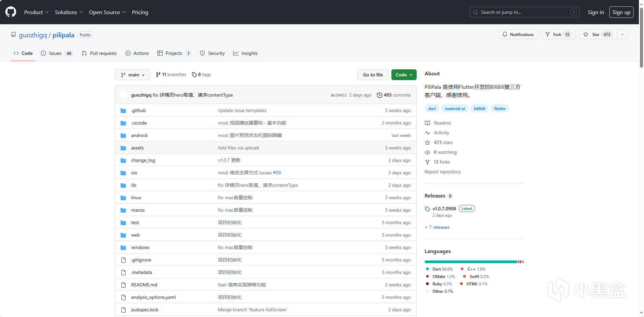Click the Activity pulse icon
The height and width of the screenshot is (317, 644).
(x=427, y=133)
